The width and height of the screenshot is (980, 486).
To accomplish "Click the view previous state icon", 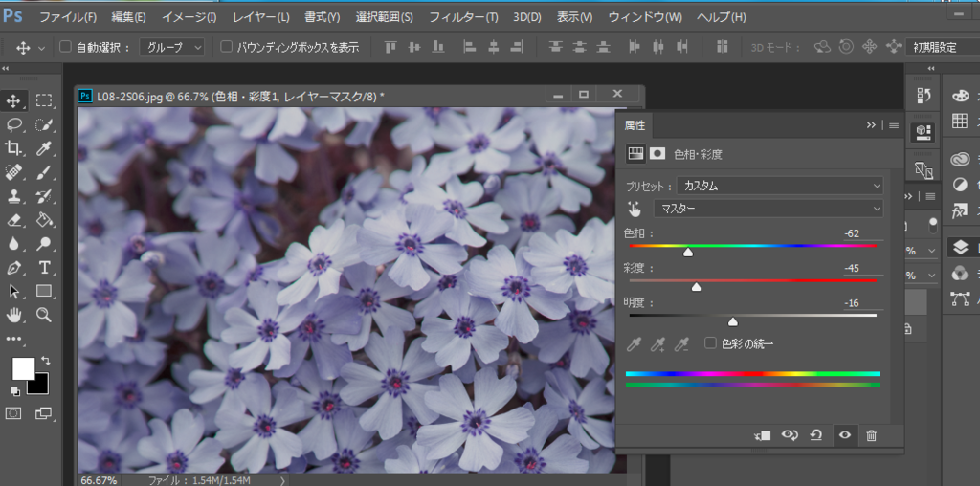I will tap(790, 436).
